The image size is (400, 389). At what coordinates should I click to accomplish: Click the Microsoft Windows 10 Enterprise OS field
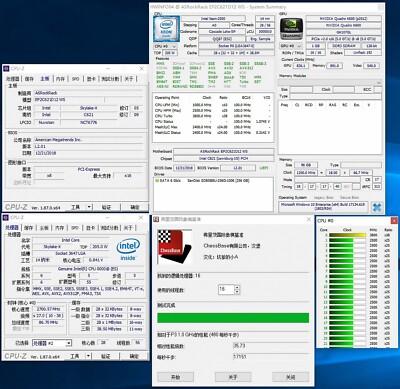pos(323,207)
